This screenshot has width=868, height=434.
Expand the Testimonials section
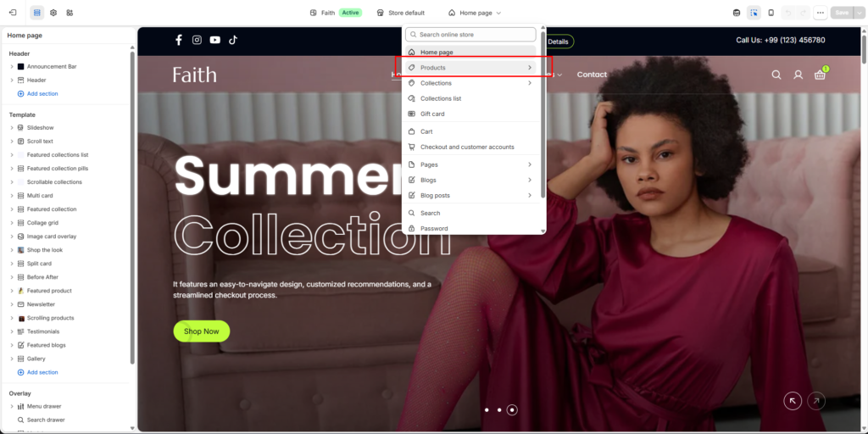pos(12,331)
